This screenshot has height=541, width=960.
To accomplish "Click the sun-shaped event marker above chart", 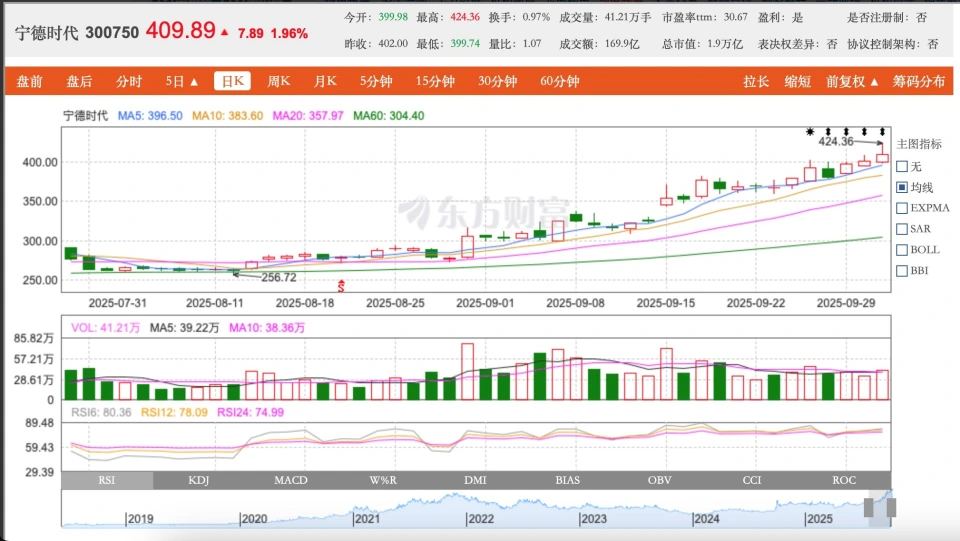I will tap(812, 131).
